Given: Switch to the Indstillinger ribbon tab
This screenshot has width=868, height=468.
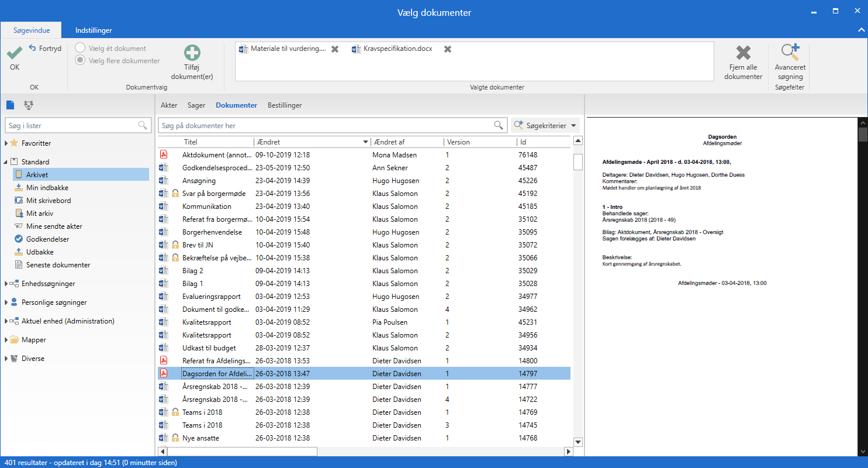Looking at the screenshot, I should tap(94, 30).
